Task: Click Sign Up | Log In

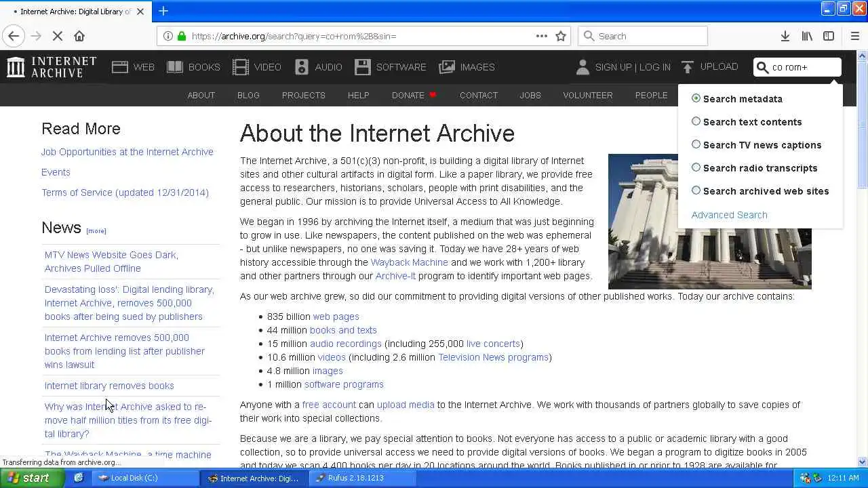Action: 633,67
